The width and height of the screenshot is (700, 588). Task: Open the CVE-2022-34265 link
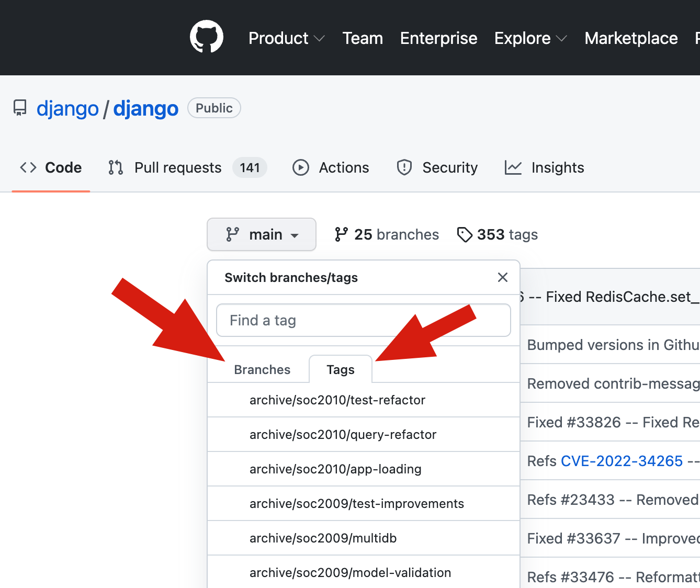[x=622, y=461]
